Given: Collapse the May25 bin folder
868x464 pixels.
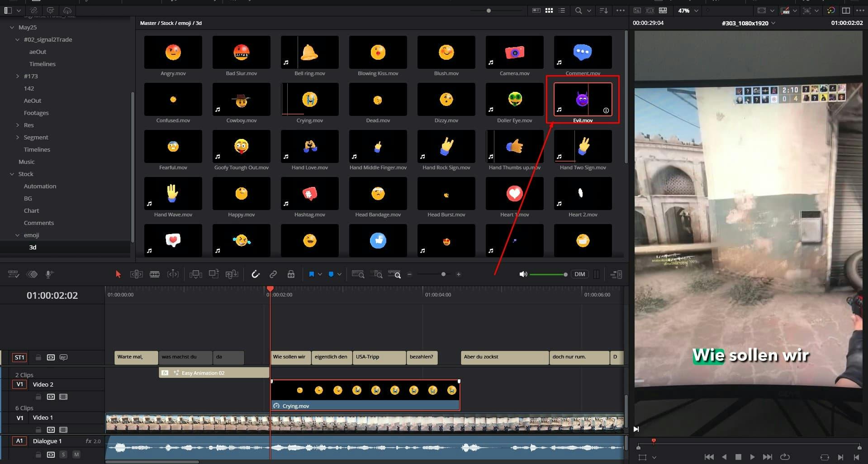Looking at the screenshot, I should (12, 27).
